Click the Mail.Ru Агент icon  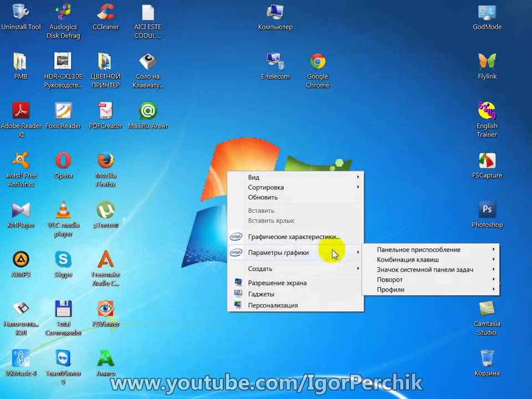click(x=147, y=111)
